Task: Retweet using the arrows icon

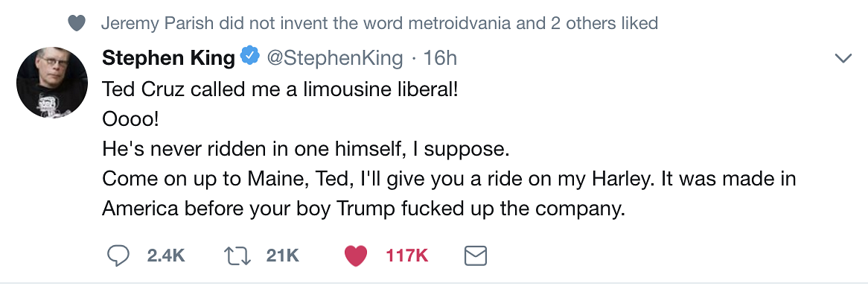Action: click(237, 256)
